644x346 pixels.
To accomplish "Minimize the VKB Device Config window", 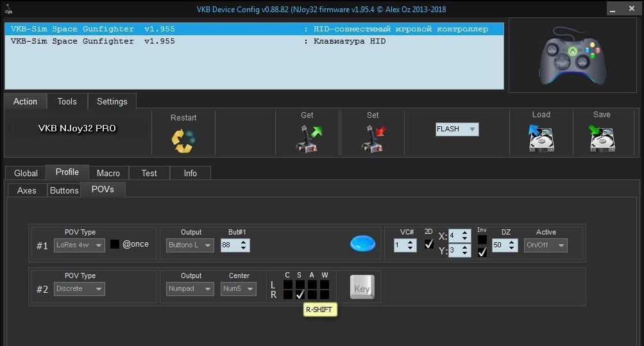I will click(613, 8).
